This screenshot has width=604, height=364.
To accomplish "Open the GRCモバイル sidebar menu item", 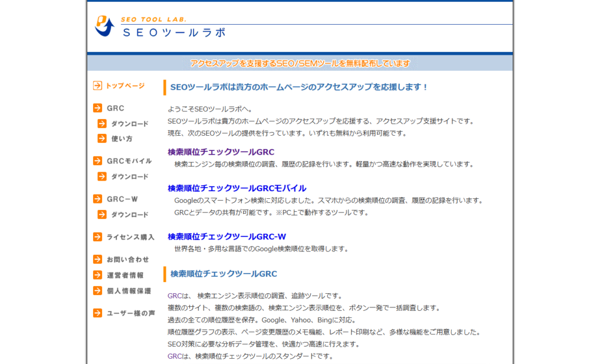I will 129,161.
